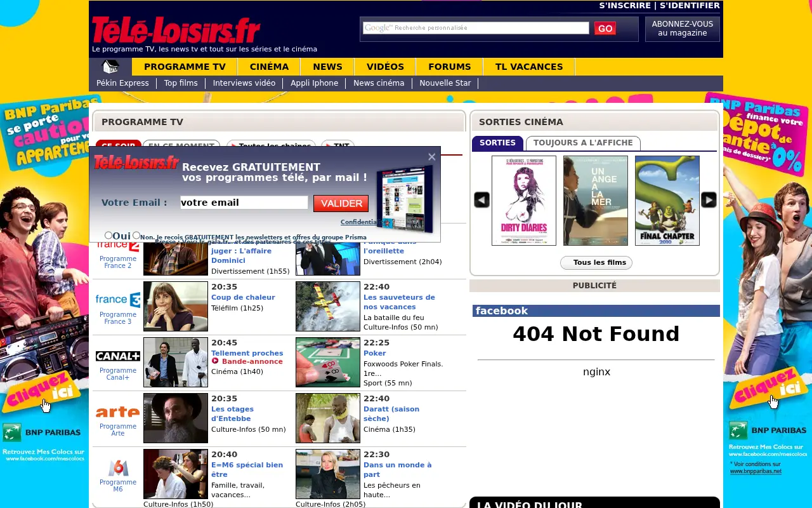This screenshot has width=812, height=508.
Task: Open the France 2 channel logo
Action: [118, 247]
